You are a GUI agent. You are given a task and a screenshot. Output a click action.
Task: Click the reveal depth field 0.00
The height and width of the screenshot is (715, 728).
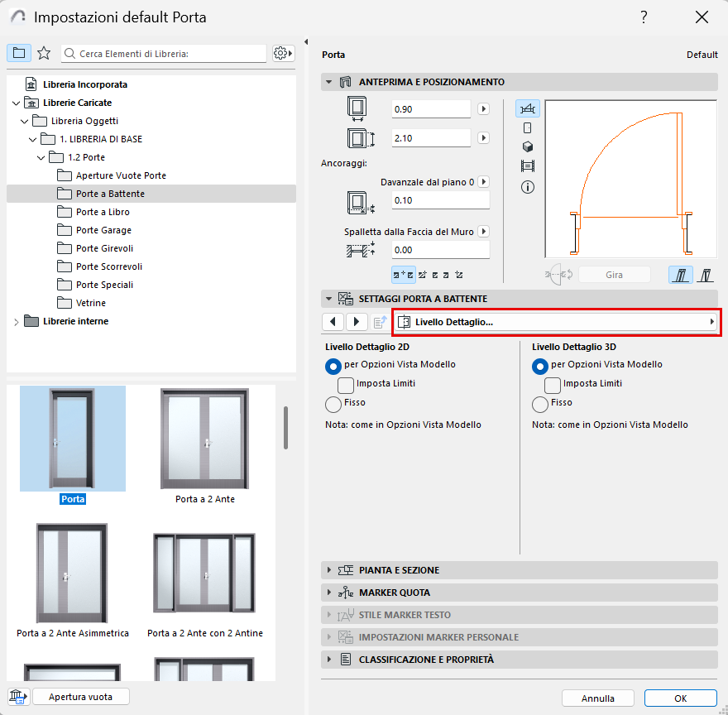click(440, 250)
